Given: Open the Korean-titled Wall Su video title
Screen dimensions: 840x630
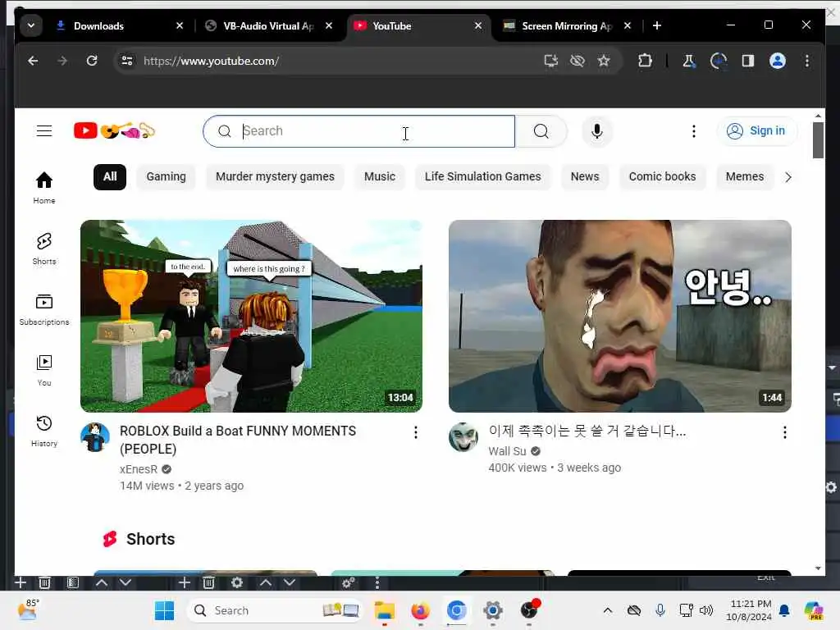Looking at the screenshot, I should (x=587, y=431).
